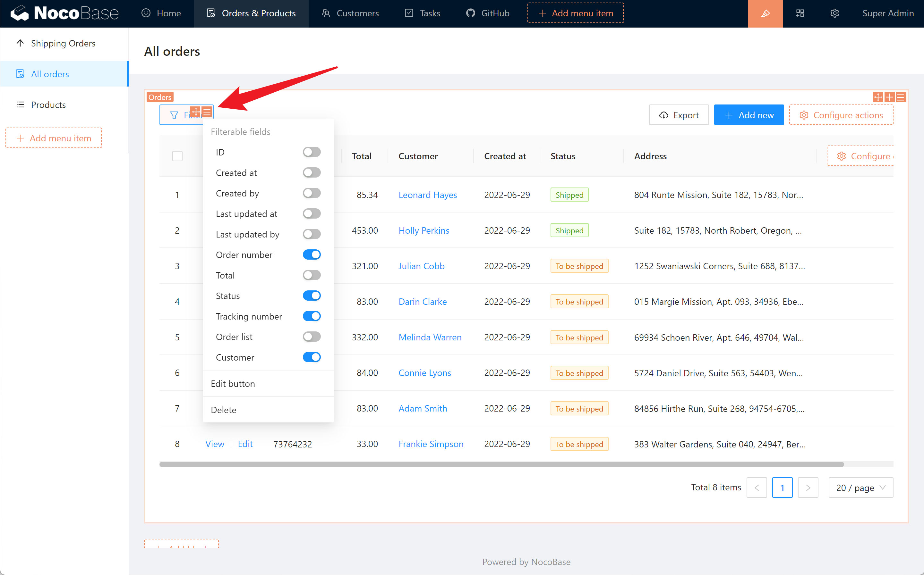This screenshot has width=924, height=575.
Task: Click the Shipping Orders up-arrow icon
Action: point(20,43)
